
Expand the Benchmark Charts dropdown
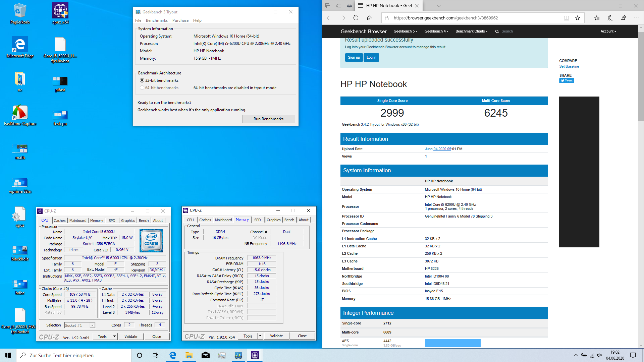(471, 31)
